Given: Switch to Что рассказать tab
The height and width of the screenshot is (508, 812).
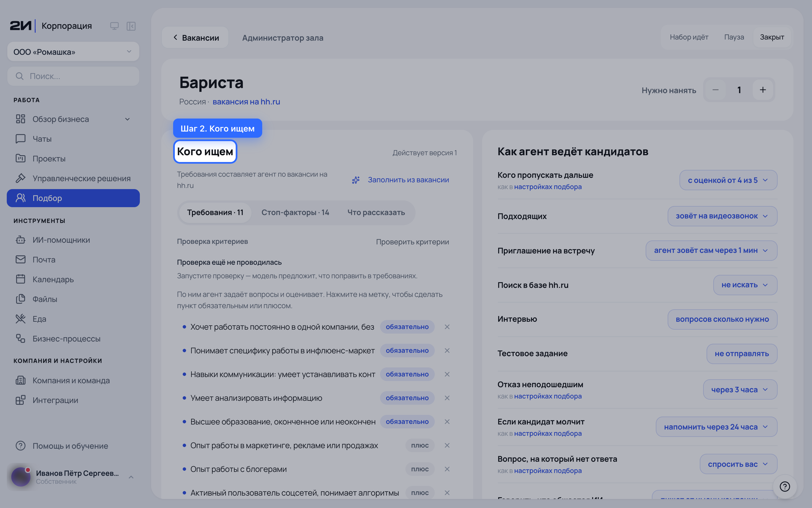Looking at the screenshot, I should [376, 212].
